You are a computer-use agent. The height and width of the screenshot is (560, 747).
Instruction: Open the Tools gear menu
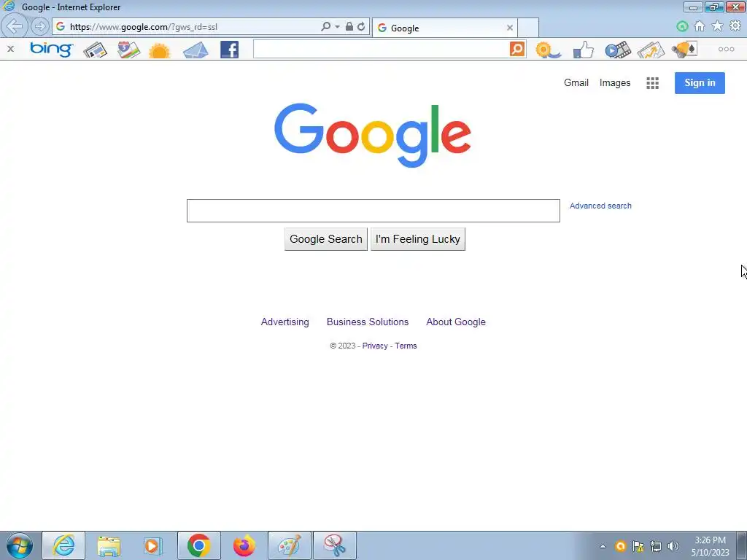735,26
